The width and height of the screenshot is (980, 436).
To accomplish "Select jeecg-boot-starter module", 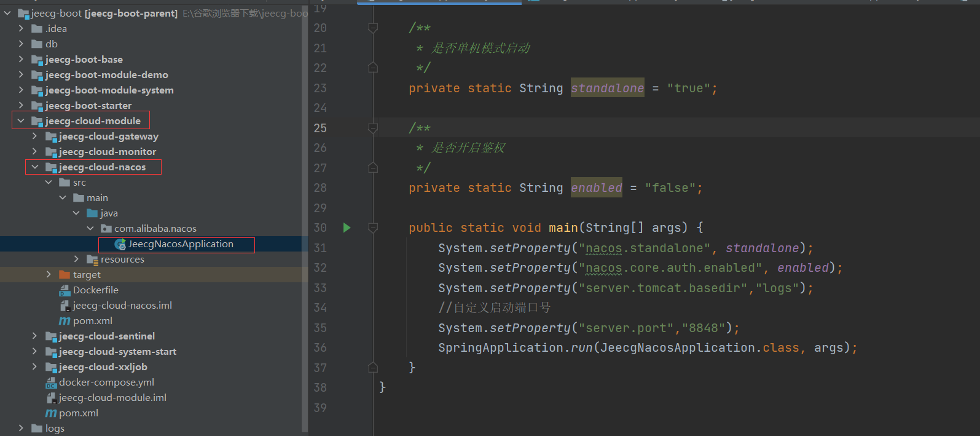I will pyautogui.click(x=88, y=106).
